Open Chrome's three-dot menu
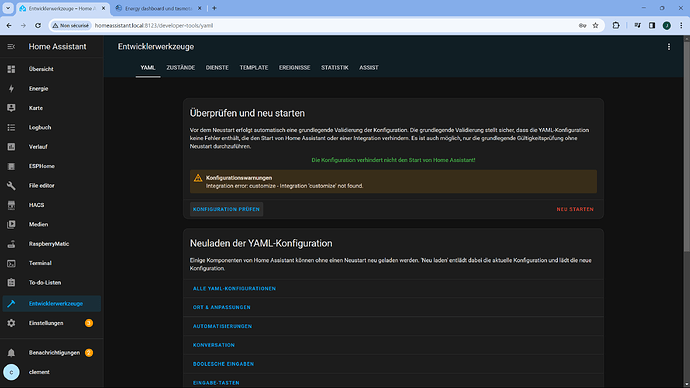This screenshot has width=690, height=388. click(681, 26)
